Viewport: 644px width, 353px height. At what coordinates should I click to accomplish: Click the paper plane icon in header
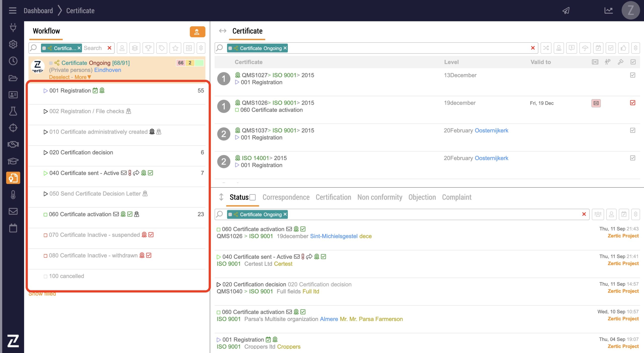(x=566, y=11)
